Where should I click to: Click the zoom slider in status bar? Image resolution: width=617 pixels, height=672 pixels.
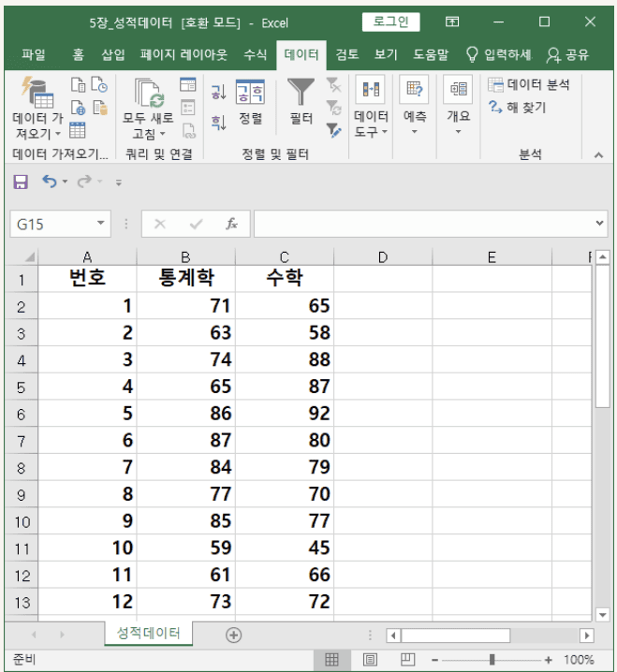492,660
